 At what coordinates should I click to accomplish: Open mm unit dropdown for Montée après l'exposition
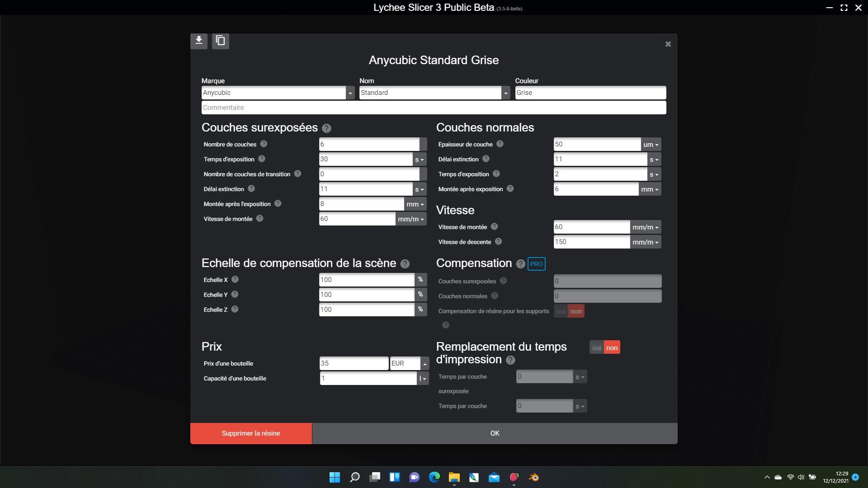click(x=415, y=204)
